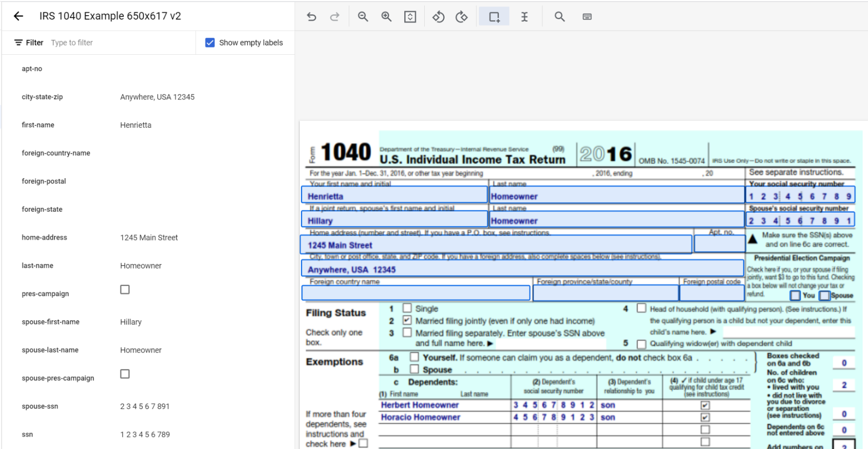Enable the pres-campaign checkbox

pyautogui.click(x=125, y=289)
